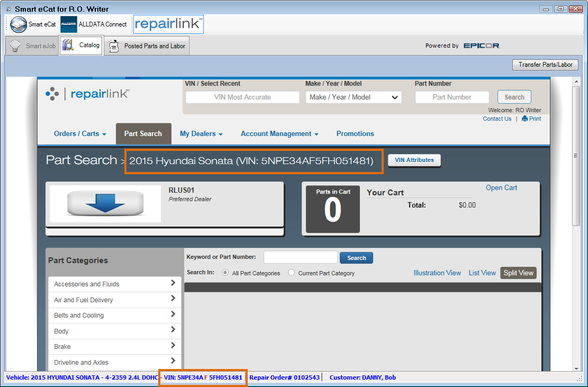Click the Keyword or Part Number field
Screen dimensions: 588x387
(301, 257)
